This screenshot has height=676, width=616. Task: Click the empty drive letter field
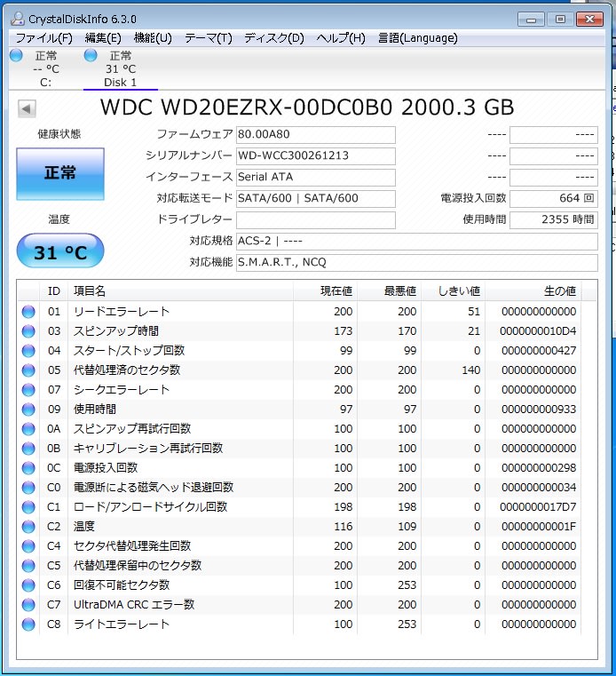[316, 220]
